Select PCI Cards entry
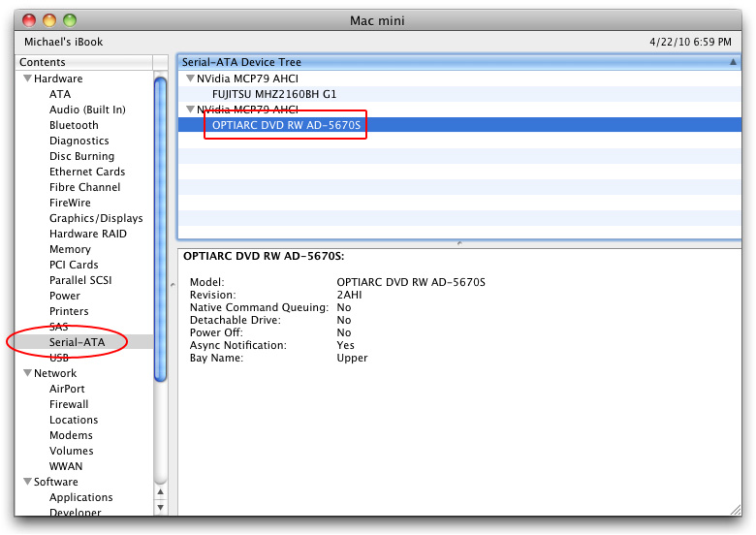Viewport: 756px width, 535px height. coord(74,265)
